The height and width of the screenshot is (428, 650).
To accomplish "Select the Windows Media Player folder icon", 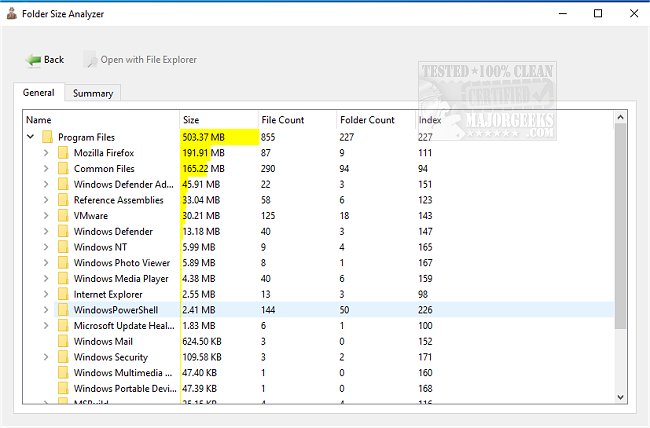I will tap(63, 279).
